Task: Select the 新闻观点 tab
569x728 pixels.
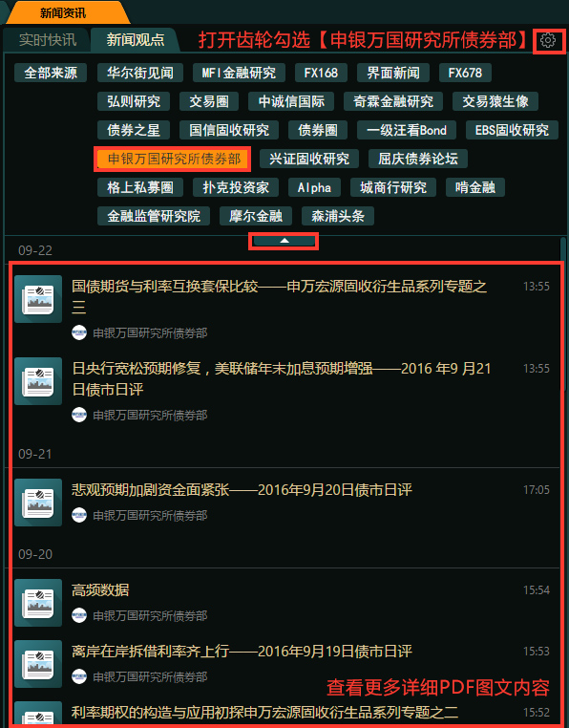Action: [x=135, y=40]
